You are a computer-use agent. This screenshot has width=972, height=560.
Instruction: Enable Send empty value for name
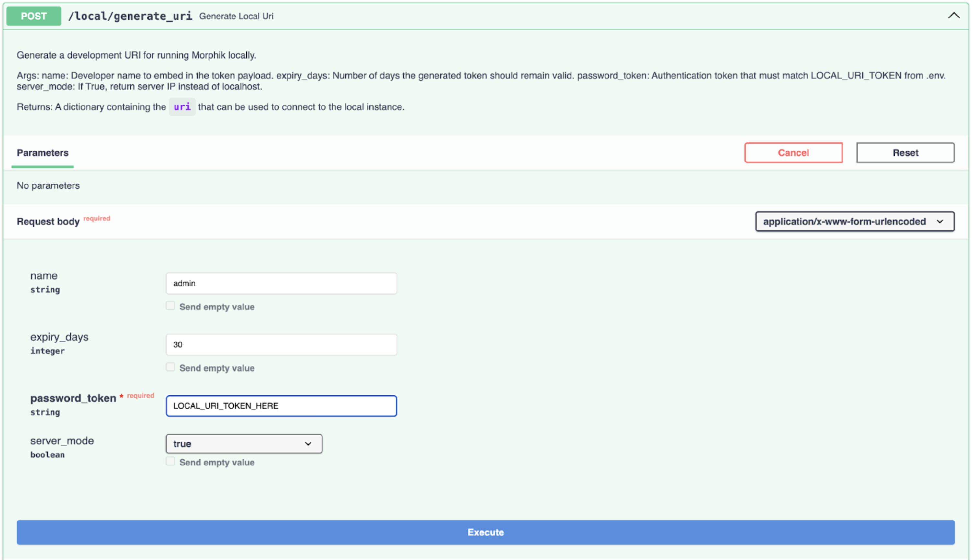170,305
